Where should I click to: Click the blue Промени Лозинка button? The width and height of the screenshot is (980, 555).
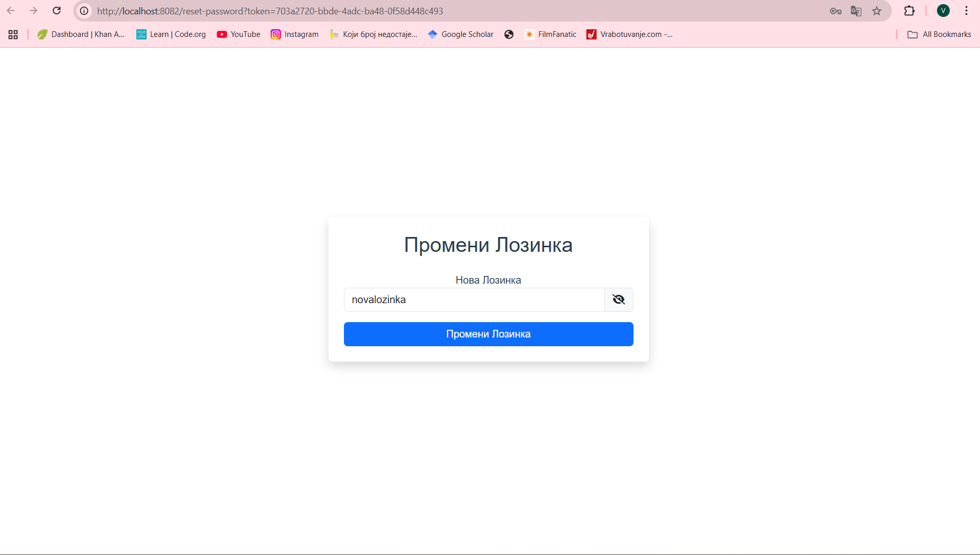pyautogui.click(x=488, y=334)
